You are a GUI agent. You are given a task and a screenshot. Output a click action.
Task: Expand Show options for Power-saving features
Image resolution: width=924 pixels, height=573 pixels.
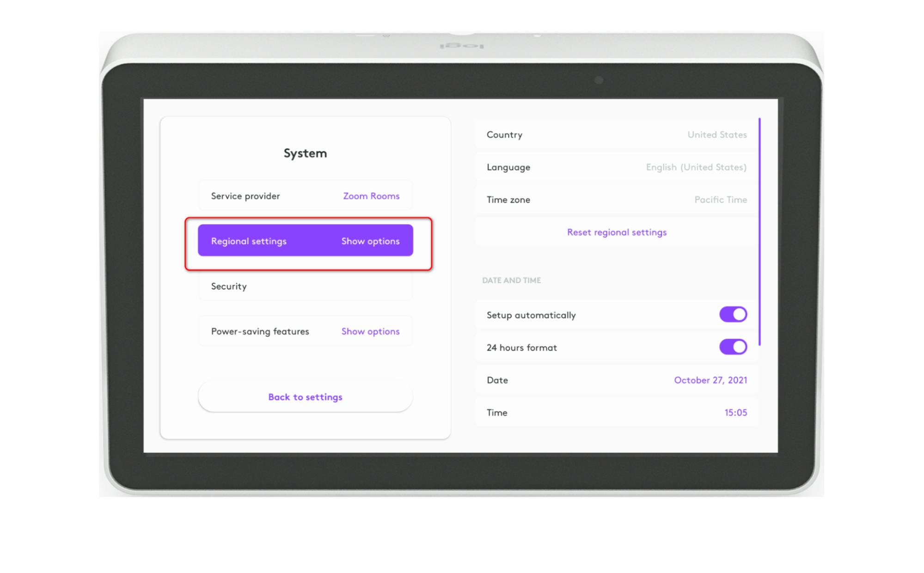tap(370, 331)
